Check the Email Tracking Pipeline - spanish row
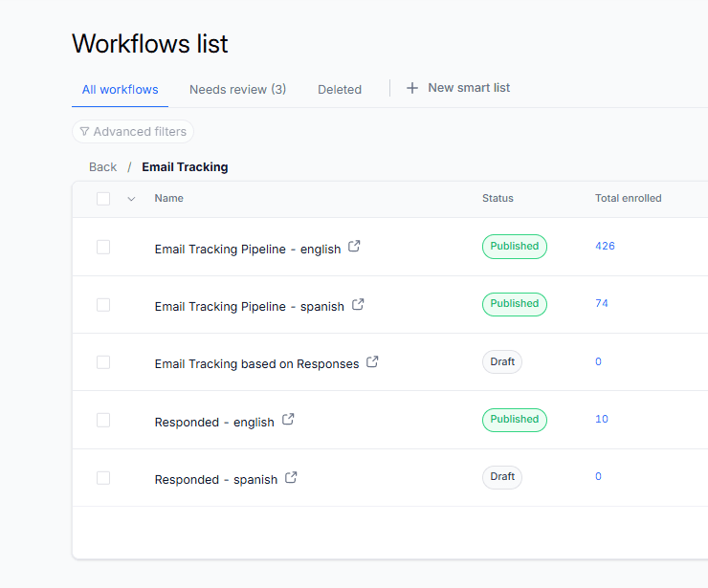Image resolution: width=708 pixels, height=588 pixels. [103, 305]
